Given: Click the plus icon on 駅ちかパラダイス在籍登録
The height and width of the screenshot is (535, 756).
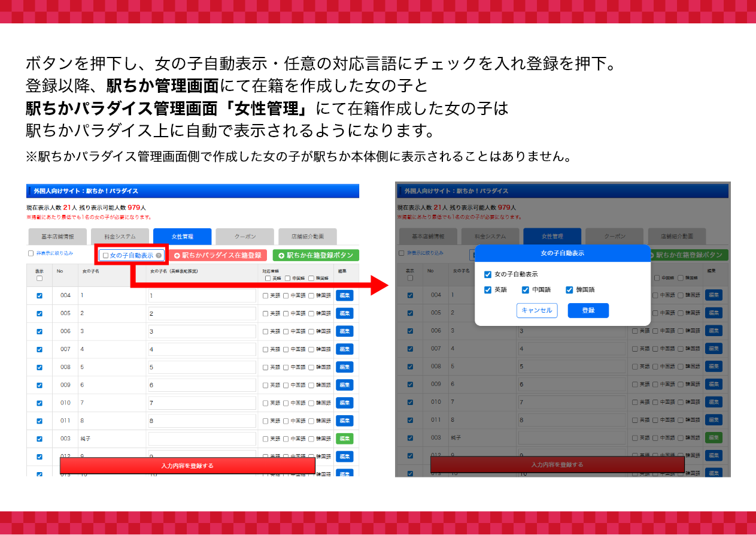Looking at the screenshot, I should click(x=177, y=255).
